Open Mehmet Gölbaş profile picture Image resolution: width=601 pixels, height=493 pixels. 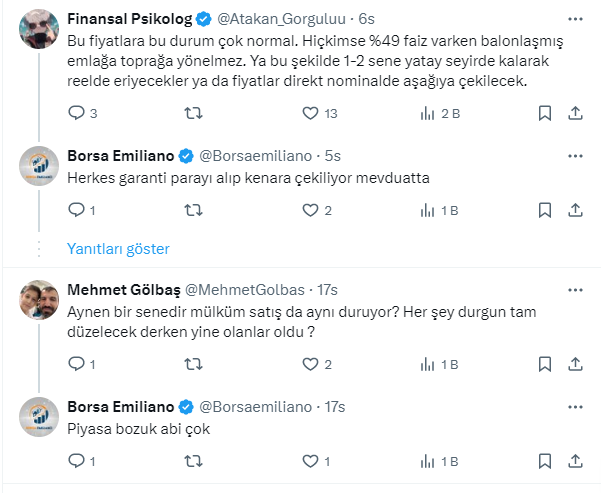pyautogui.click(x=37, y=300)
